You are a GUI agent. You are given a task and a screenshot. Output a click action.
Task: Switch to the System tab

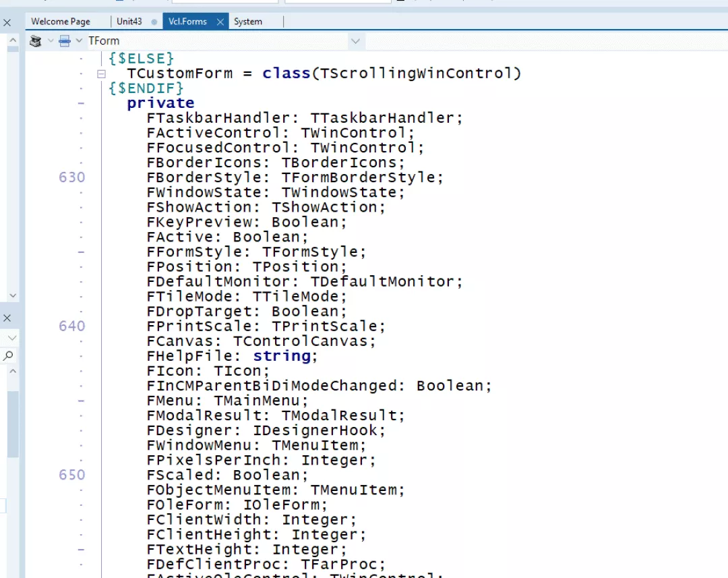pos(248,22)
